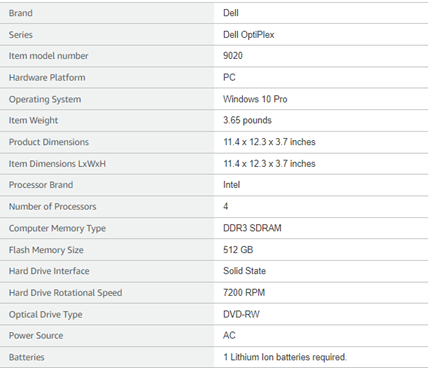Click the Product Dimensions value text
This screenshot has width=429, height=368.
tap(269, 142)
